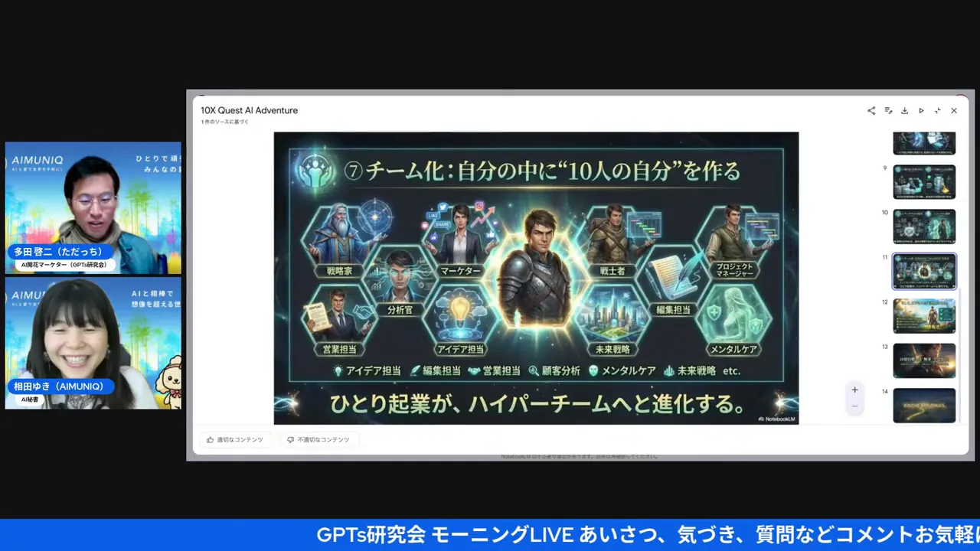Viewport: 980px width, 551px height.
Task: Click the 適切なコンテンツ thumbs-up button
Action: (235, 440)
